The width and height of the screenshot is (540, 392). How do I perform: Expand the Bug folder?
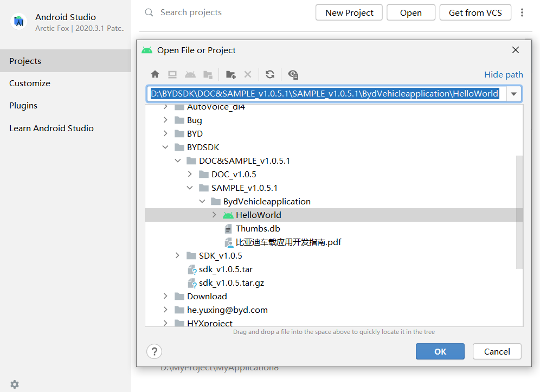165,120
